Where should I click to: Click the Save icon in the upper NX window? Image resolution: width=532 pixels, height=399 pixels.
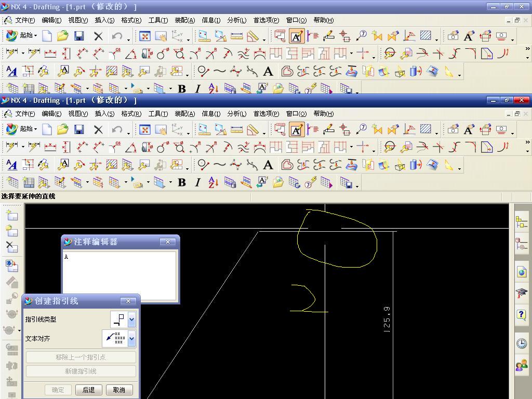pos(79,36)
